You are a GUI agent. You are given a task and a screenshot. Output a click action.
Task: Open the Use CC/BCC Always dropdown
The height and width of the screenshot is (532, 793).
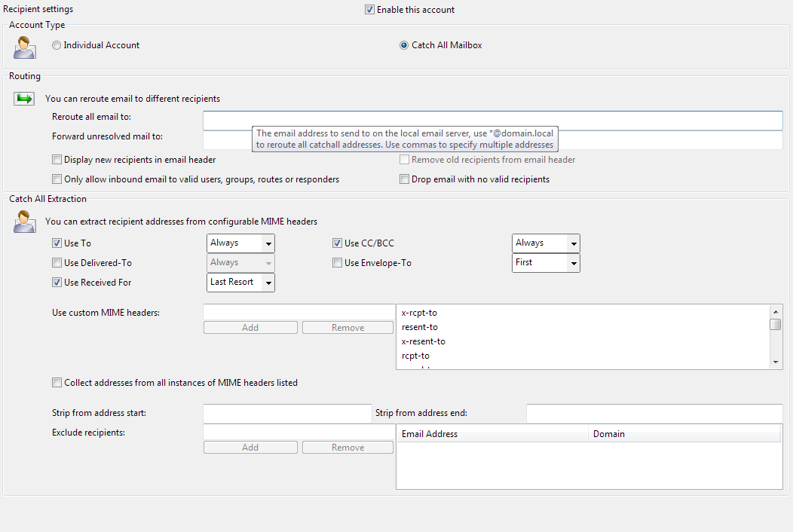click(x=546, y=243)
